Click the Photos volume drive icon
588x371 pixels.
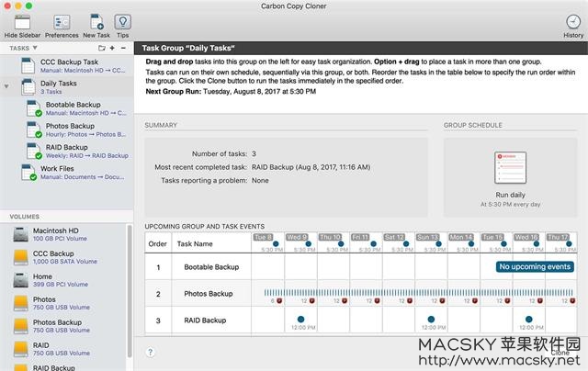[x=20, y=303]
